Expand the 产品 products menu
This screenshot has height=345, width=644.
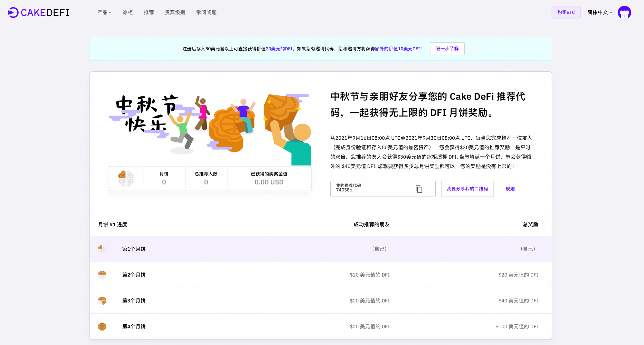[104, 12]
